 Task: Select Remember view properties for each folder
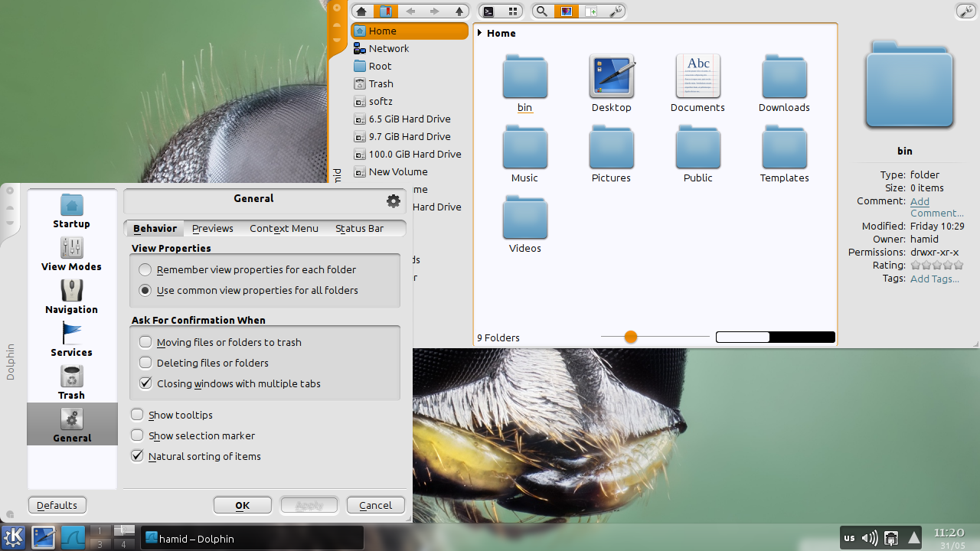(x=145, y=270)
